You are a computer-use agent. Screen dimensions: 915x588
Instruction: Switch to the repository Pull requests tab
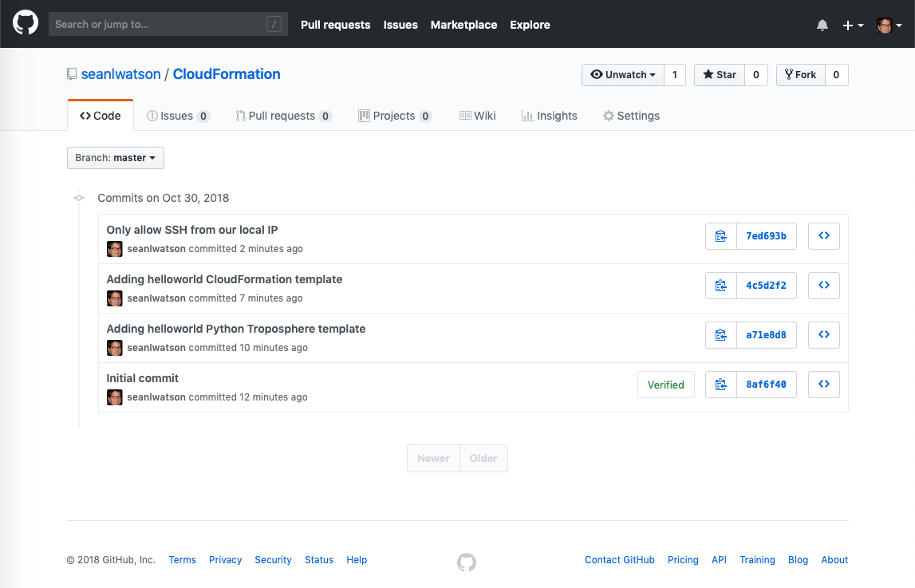pyautogui.click(x=284, y=116)
